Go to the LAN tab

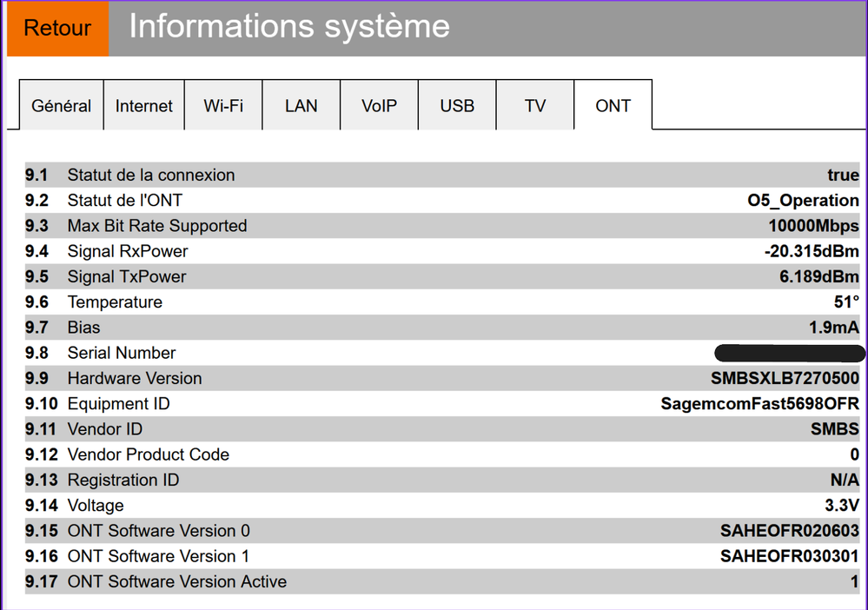(301, 106)
